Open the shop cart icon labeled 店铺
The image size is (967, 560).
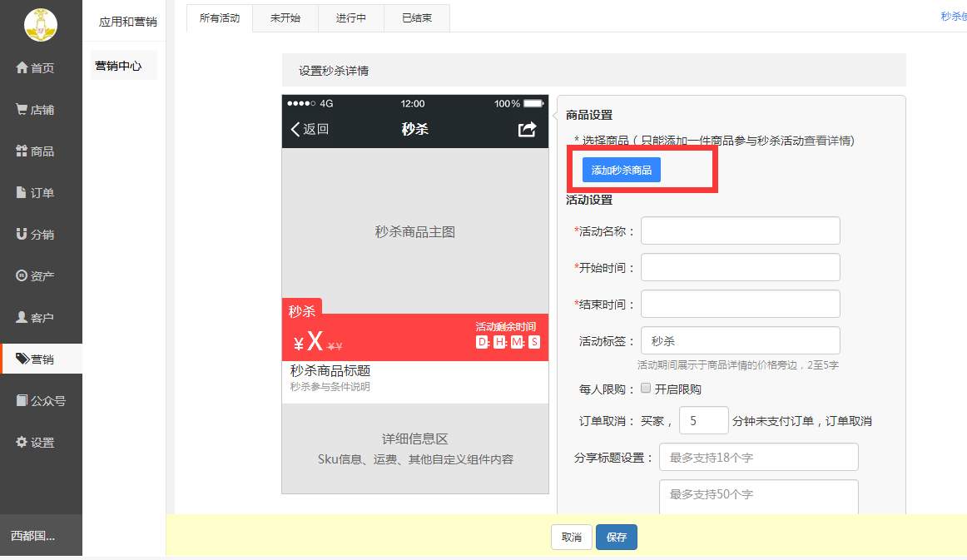pos(22,110)
